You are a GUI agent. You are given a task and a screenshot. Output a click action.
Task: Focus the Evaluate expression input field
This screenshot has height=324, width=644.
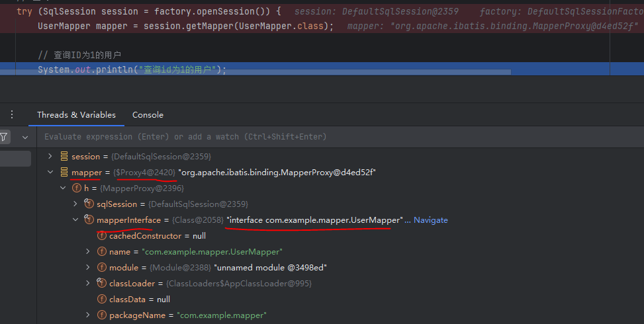(341, 137)
